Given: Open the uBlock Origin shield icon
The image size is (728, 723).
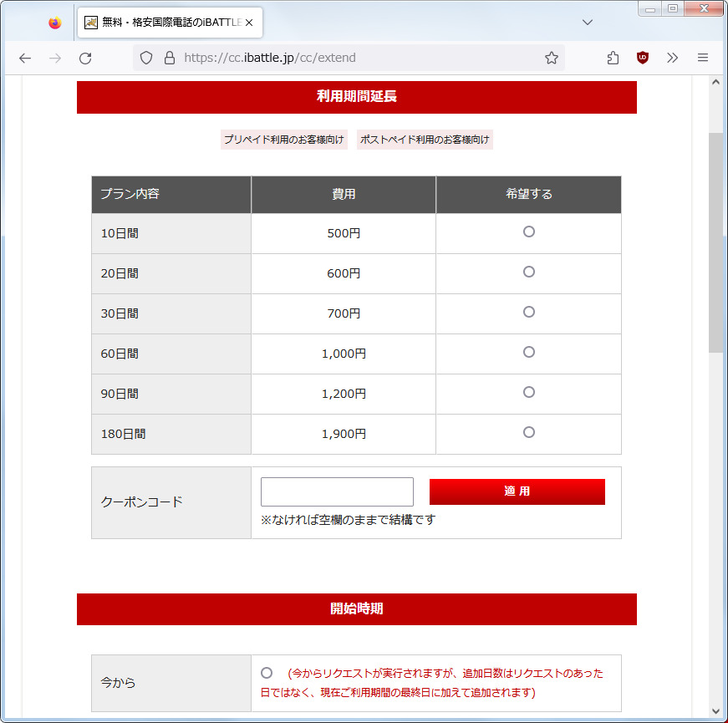Looking at the screenshot, I should click(643, 58).
